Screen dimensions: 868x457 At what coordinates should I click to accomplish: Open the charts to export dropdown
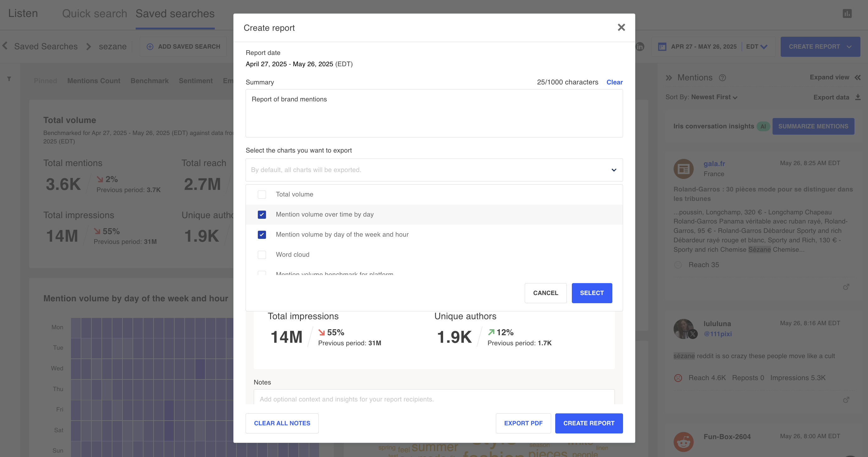[x=434, y=170]
